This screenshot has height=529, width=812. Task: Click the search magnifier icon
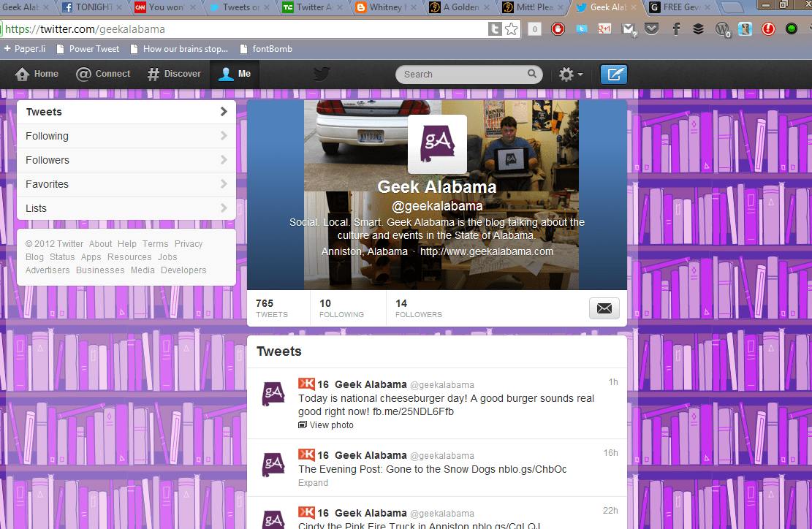(x=532, y=74)
